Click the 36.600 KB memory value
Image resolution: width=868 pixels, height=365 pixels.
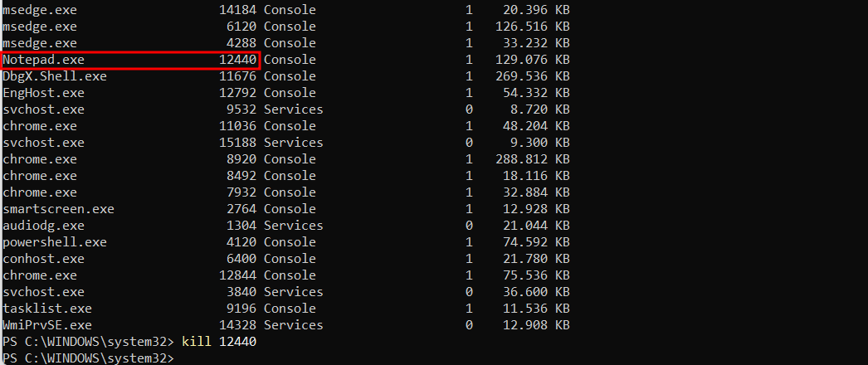[x=537, y=292]
